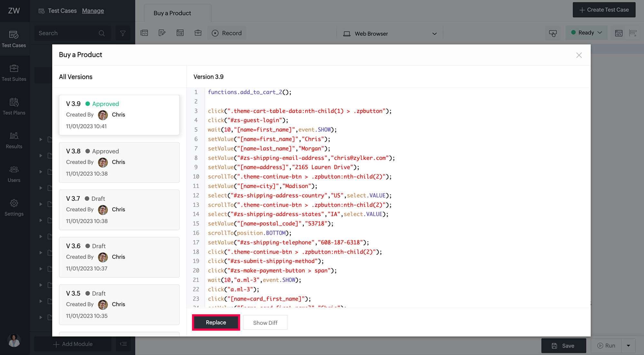
Task: Click the monitor shield icon
Action: pyautogui.click(x=553, y=33)
